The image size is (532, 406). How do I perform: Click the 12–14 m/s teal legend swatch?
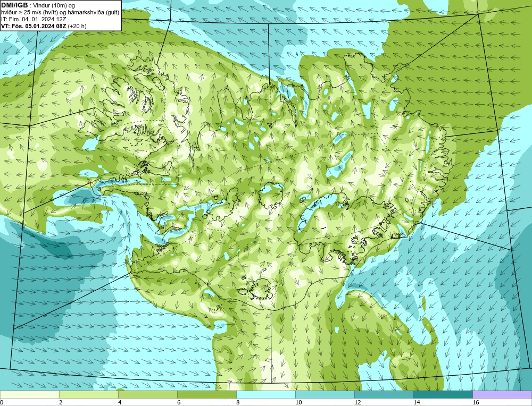(384, 394)
